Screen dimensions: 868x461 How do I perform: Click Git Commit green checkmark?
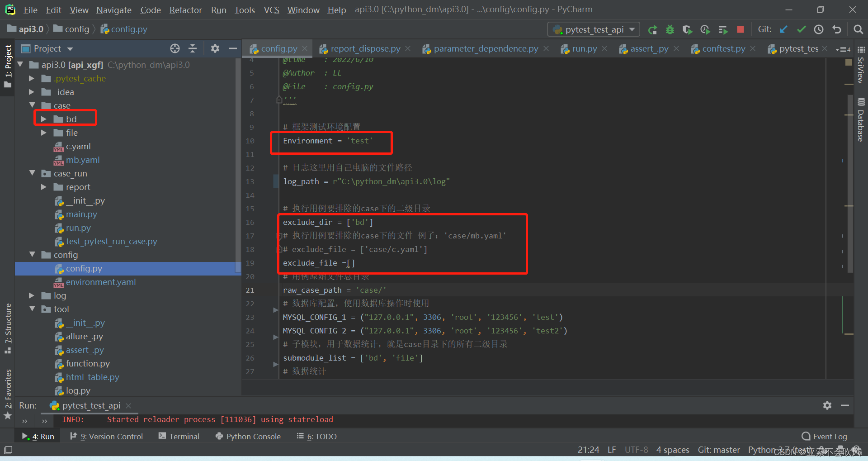pos(801,29)
